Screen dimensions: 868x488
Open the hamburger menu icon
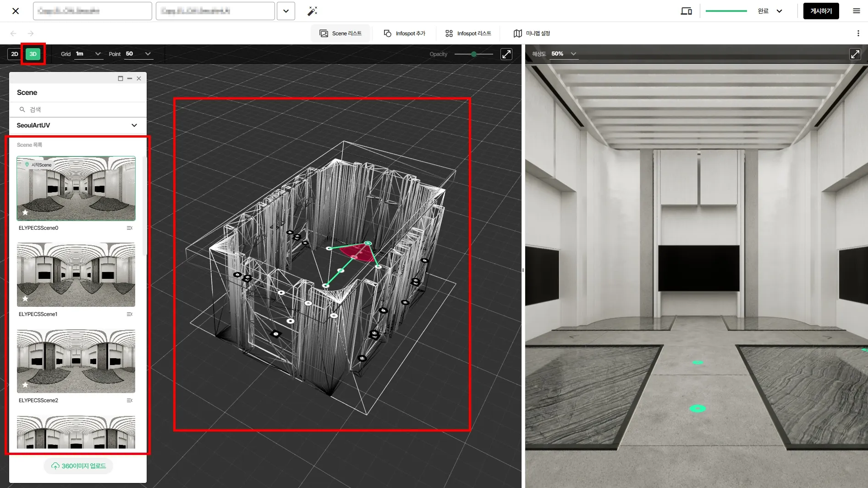(856, 11)
